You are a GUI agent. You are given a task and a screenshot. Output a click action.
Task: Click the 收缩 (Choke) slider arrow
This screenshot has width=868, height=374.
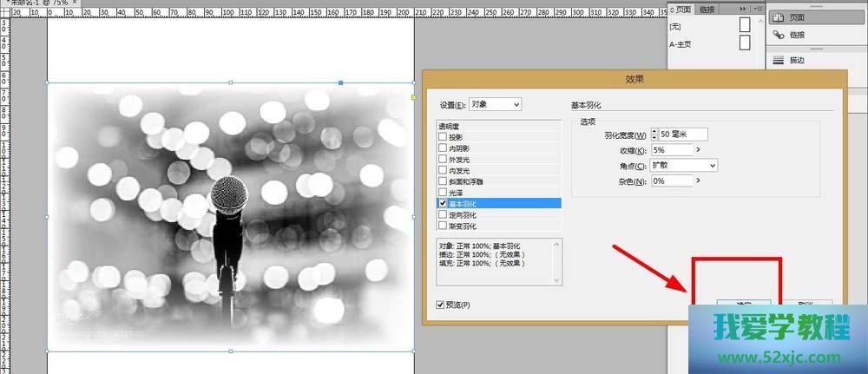[x=699, y=150]
